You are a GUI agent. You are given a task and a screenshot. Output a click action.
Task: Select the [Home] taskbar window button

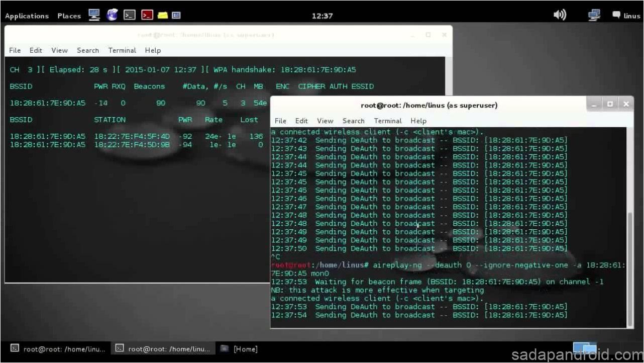point(240,349)
